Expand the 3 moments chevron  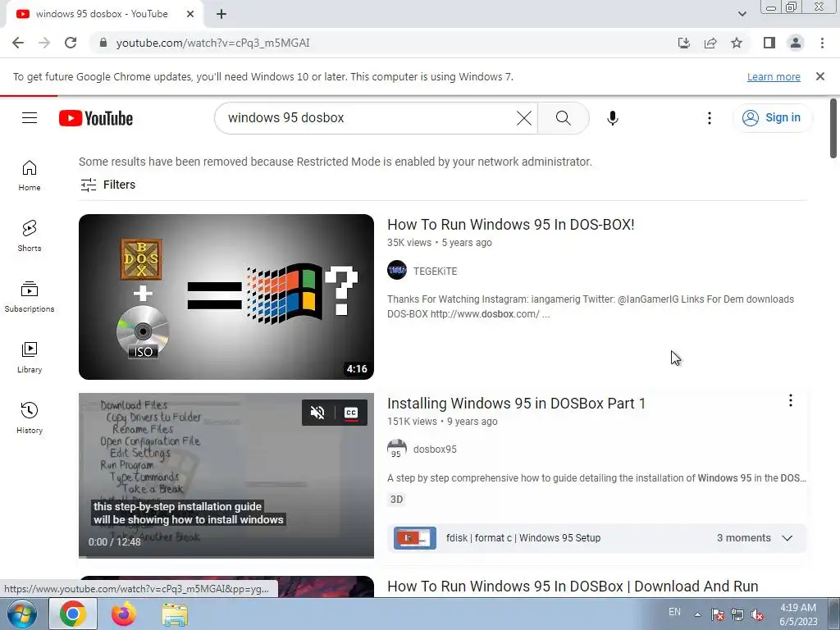pyautogui.click(x=787, y=538)
